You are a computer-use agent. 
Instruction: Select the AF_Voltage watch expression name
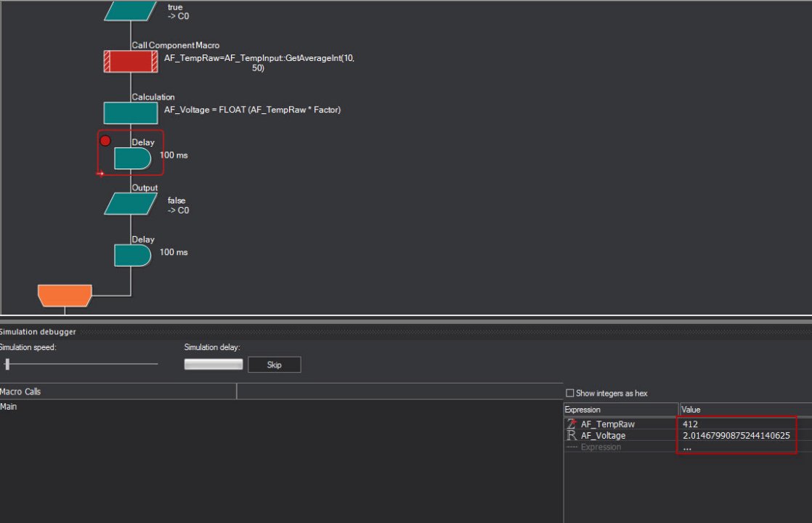(x=603, y=436)
